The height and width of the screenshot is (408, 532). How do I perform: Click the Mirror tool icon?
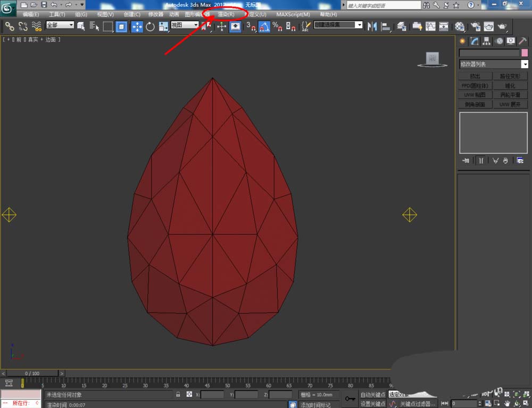click(x=372, y=26)
